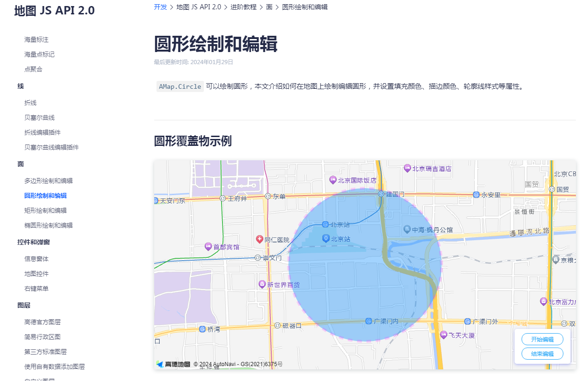Click the 面 section header in the sidebar
Viewport: 588px width, 381px height.
[20, 164]
